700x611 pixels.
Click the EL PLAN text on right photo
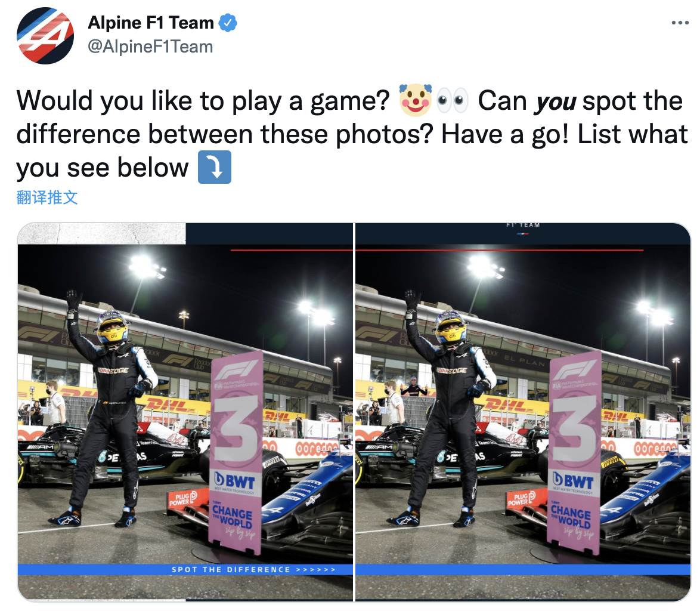point(525,360)
